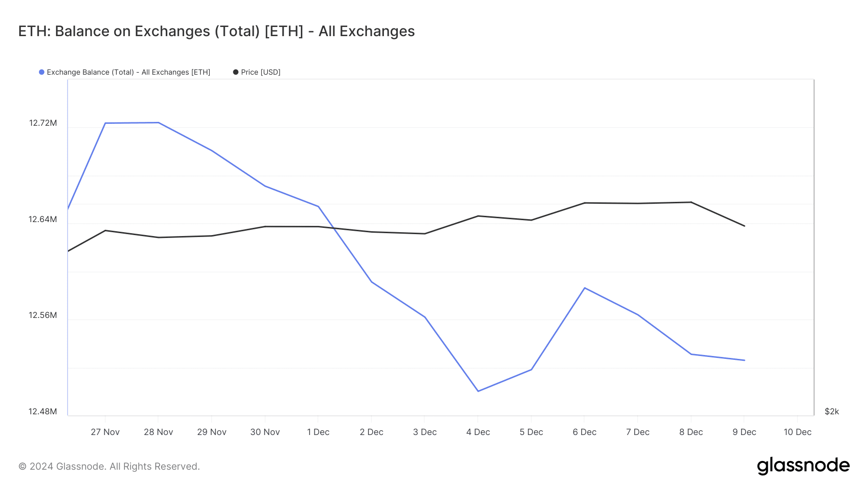Click the 12.56M y-axis label

click(x=43, y=316)
